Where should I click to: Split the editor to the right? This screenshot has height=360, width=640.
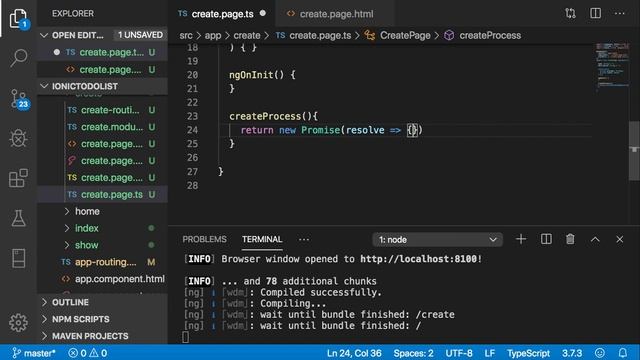pyautogui.click(x=595, y=13)
